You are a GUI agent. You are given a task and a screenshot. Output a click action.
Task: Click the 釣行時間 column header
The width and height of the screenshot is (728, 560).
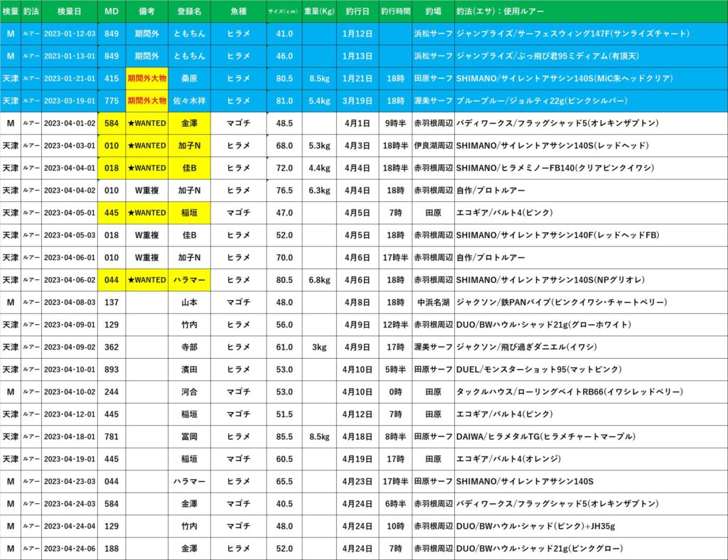395,12
